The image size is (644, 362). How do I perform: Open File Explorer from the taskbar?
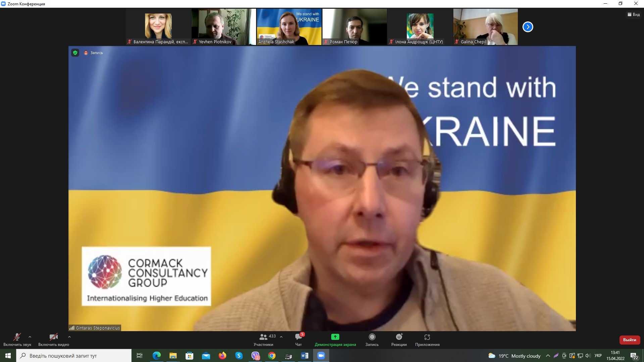173,356
